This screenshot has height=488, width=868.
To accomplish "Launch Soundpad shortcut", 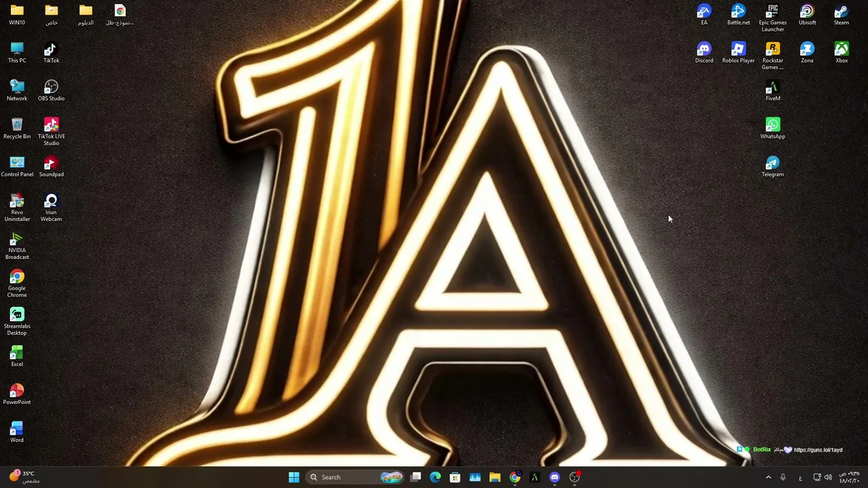I will 51,167.
